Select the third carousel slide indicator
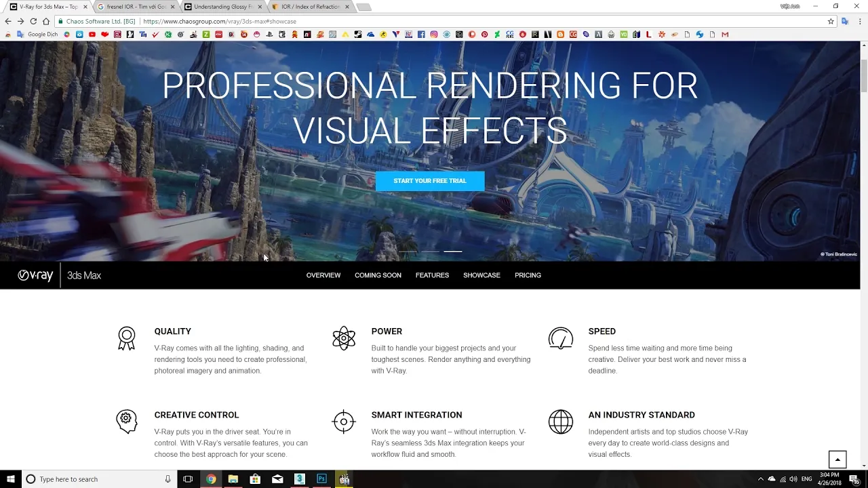The height and width of the screenshot is (488, 868). pos(453,251)
